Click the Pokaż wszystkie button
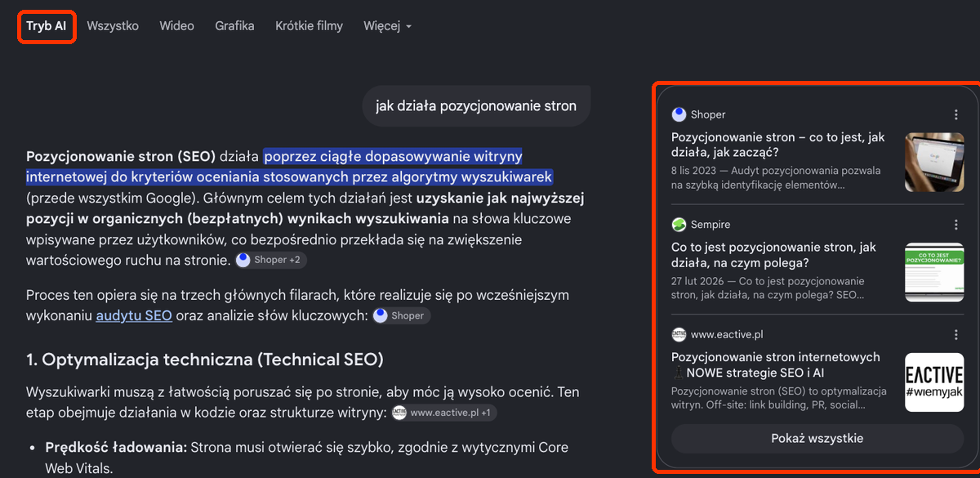Image resolution: width=980 pixels, height=478 pixels. click(x=817, y=439)
